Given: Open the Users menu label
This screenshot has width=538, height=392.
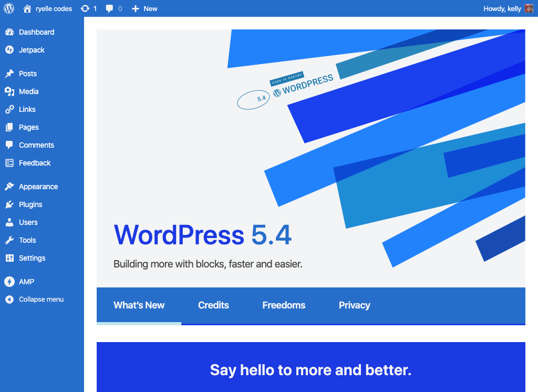Looking at the screenshot, I should pos(28,222).
